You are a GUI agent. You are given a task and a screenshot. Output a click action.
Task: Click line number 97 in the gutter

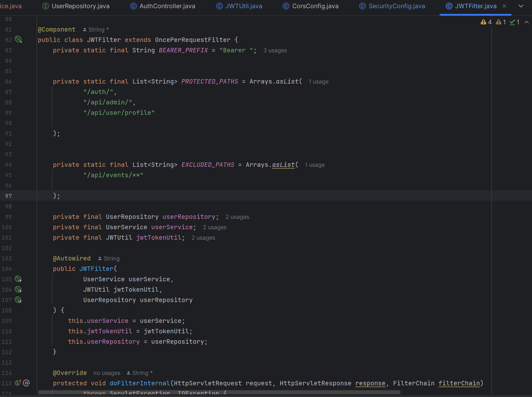point(9,196)
